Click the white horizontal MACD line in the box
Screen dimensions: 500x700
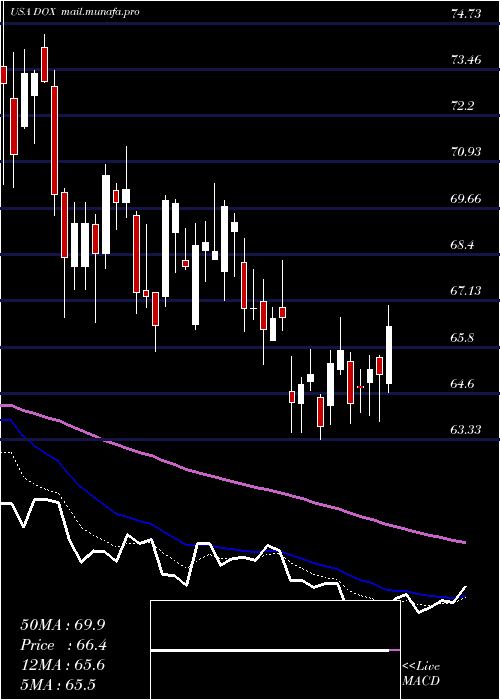[270, 651]
